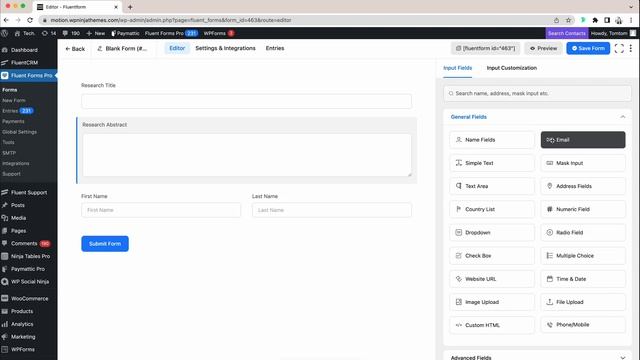Add a Phone/Mobile field
This screenshot has height=360, width=640.
[583, 325]
